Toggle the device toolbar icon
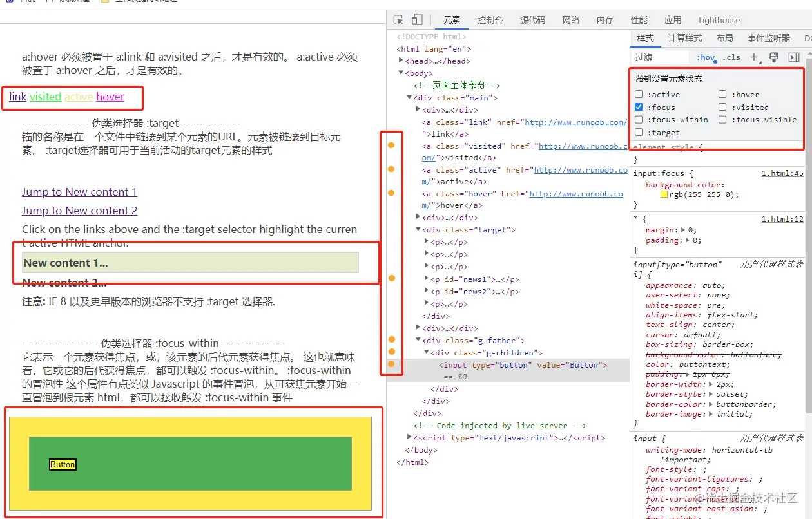Image resolution: width=812 pixels, height=519 pixels. coord(416,19)
